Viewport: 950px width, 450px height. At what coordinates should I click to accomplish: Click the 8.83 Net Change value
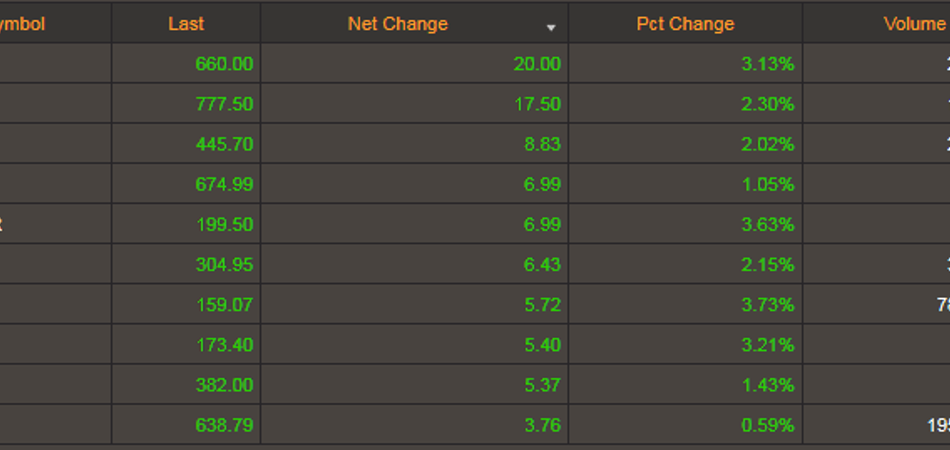pyautogui.click(x=543, y=144)
